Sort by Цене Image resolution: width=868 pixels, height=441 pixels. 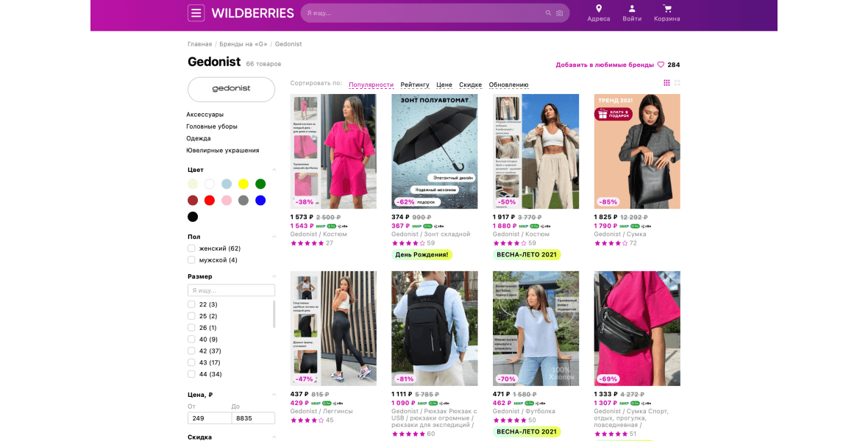coord(444,85)
